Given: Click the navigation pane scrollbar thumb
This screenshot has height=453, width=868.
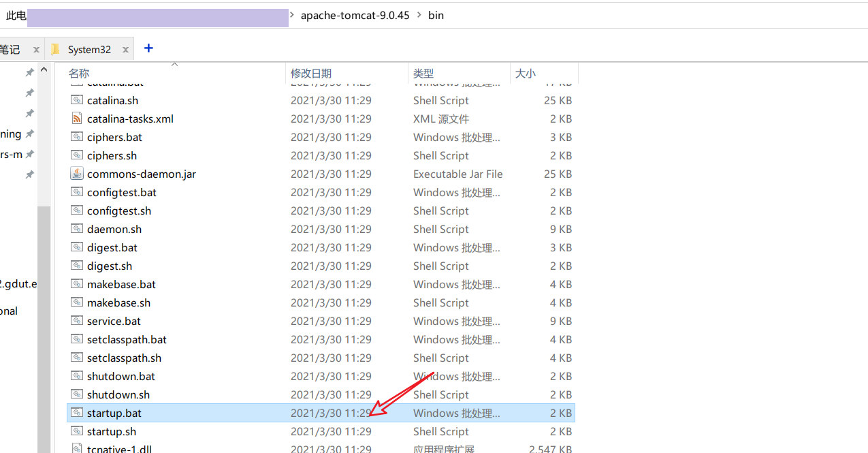Looking at the screenshot, I should coord(44,329).
